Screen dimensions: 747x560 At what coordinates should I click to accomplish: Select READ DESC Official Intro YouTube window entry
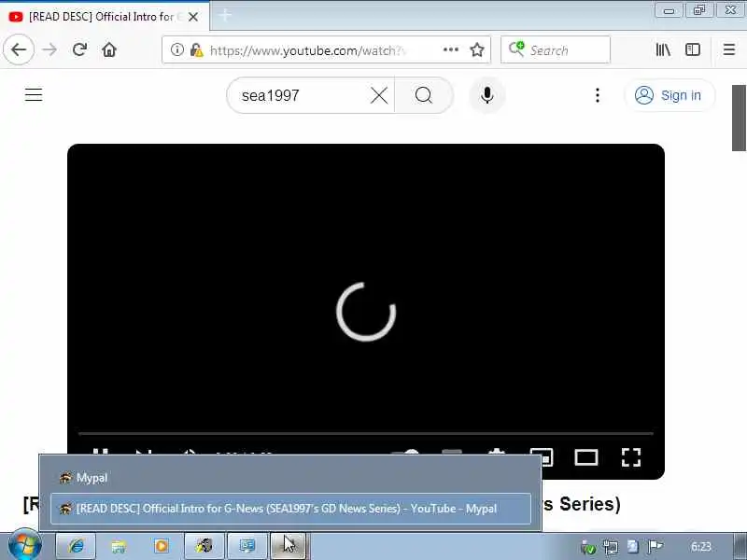pyautogui.click(x=290, y=509)
